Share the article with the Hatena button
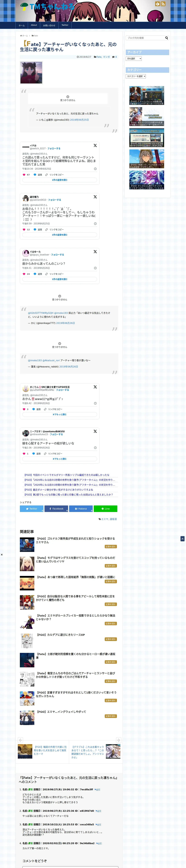The image size is (186, 868). tap(81, 509)
